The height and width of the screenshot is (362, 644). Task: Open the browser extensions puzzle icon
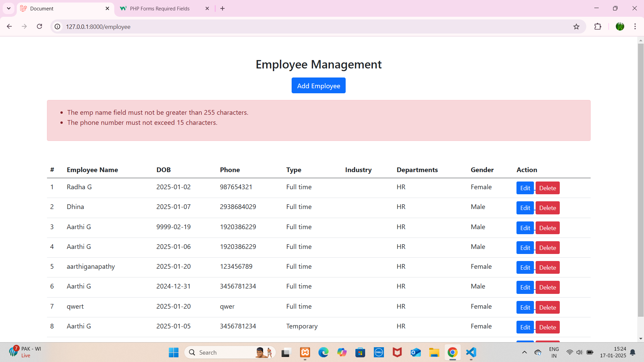click(598, 27)
